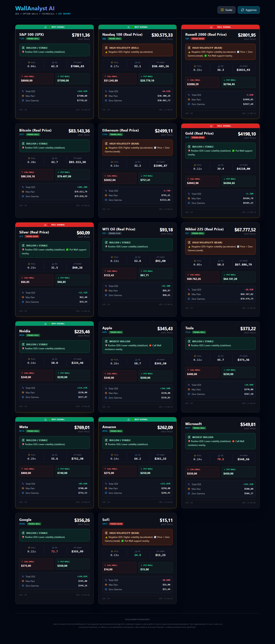Click the ^SPX ticker label
The image size is (275, 644).
tap(22, 39)
